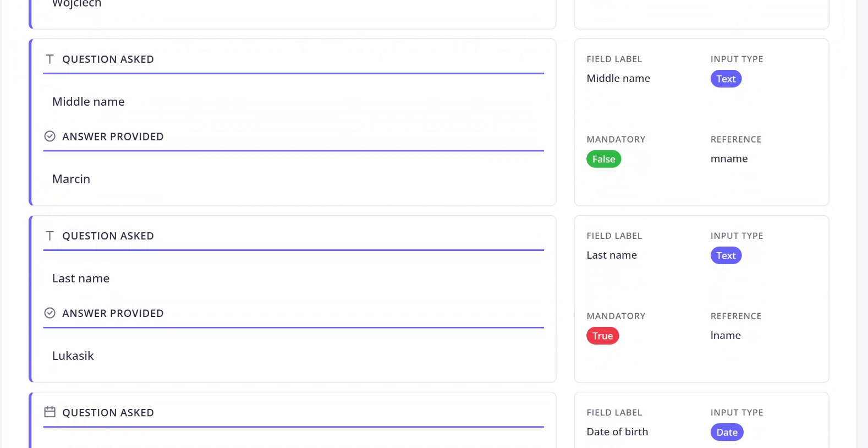Click the calendar icon on the date question
Image resolution: width=868 pixels, height=448 pixels.
coord(50,412)
